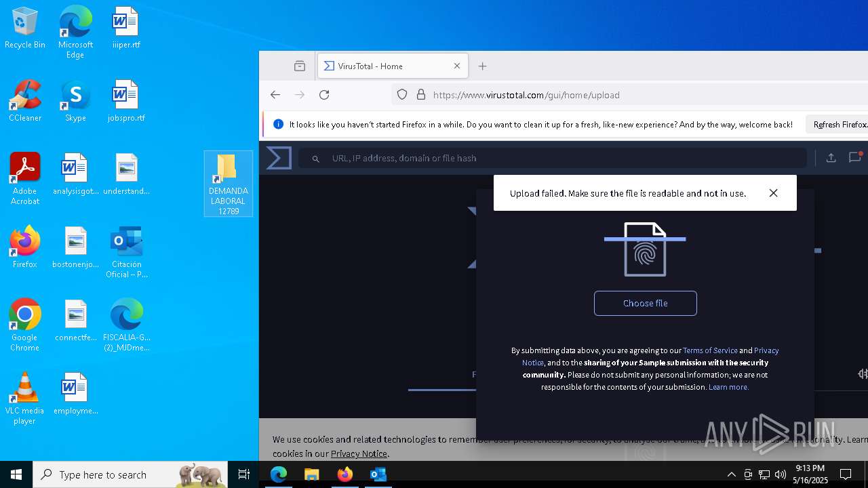Click the URL, IP address, domain search field
This screenshot has height=488, width=868.
pos(553,158)
